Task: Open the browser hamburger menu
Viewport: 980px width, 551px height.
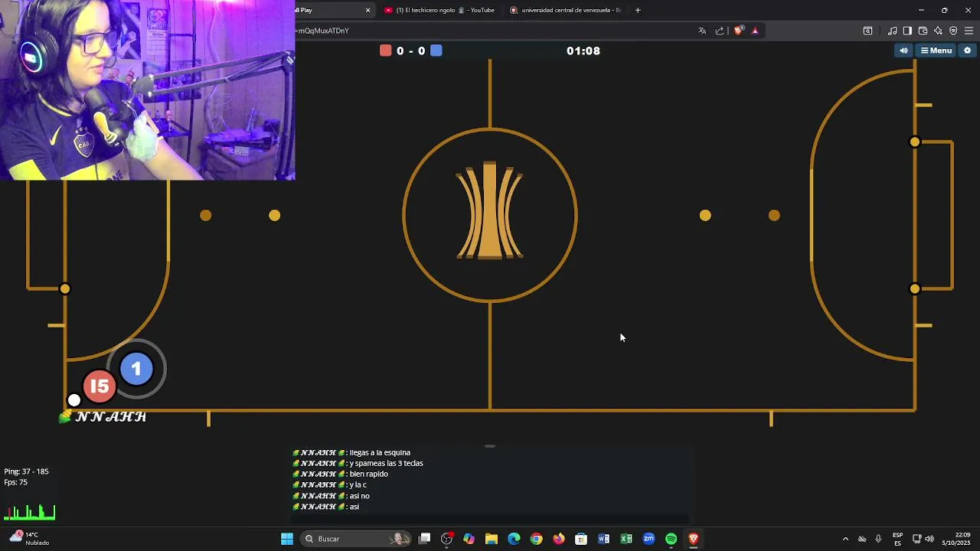Action: click(969, 31)
